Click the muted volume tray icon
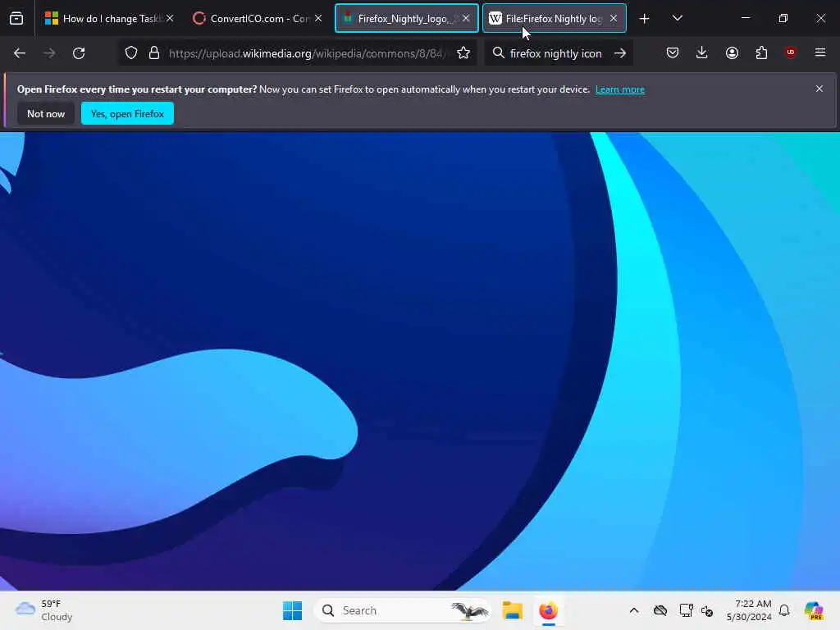This screenshot has width=840, height=630. click(x=707, y=610)
